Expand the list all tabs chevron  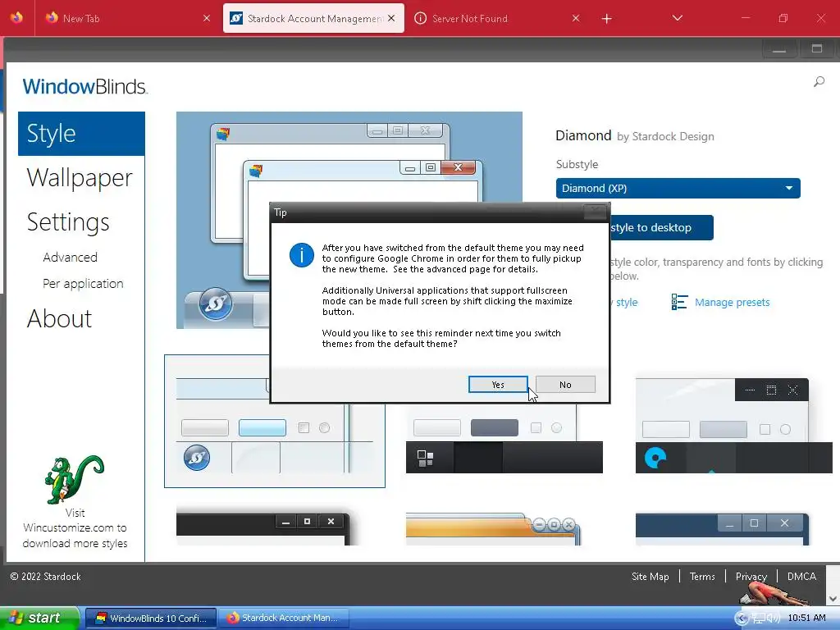point(677,18)
